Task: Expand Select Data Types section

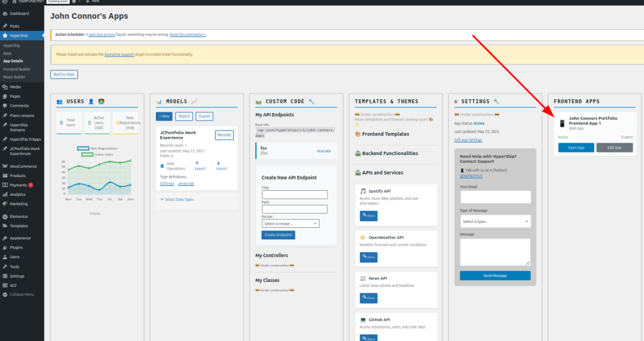Action: coord(177,200)
